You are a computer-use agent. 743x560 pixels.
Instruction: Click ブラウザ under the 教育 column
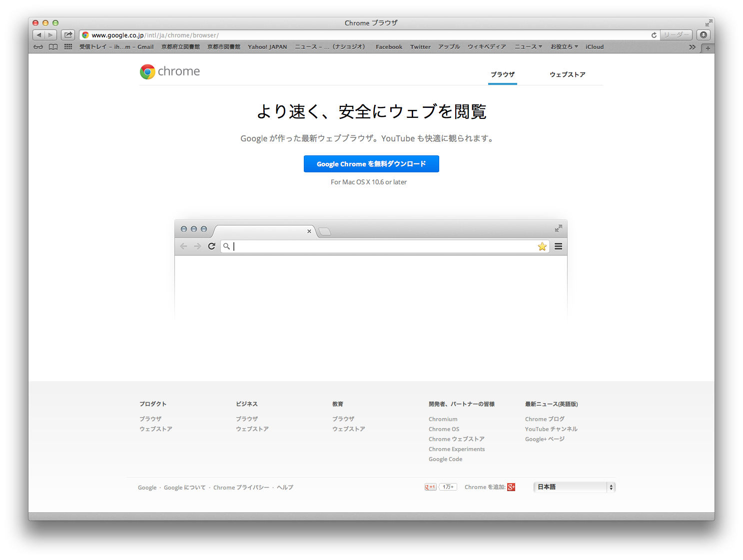point(343,419)
